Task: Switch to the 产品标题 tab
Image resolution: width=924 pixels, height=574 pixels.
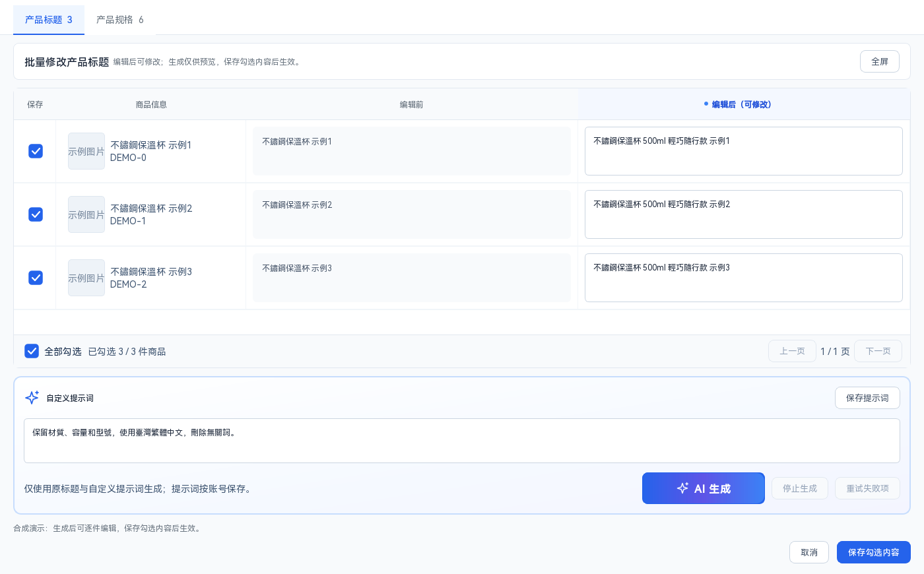Action: (49, 20)
